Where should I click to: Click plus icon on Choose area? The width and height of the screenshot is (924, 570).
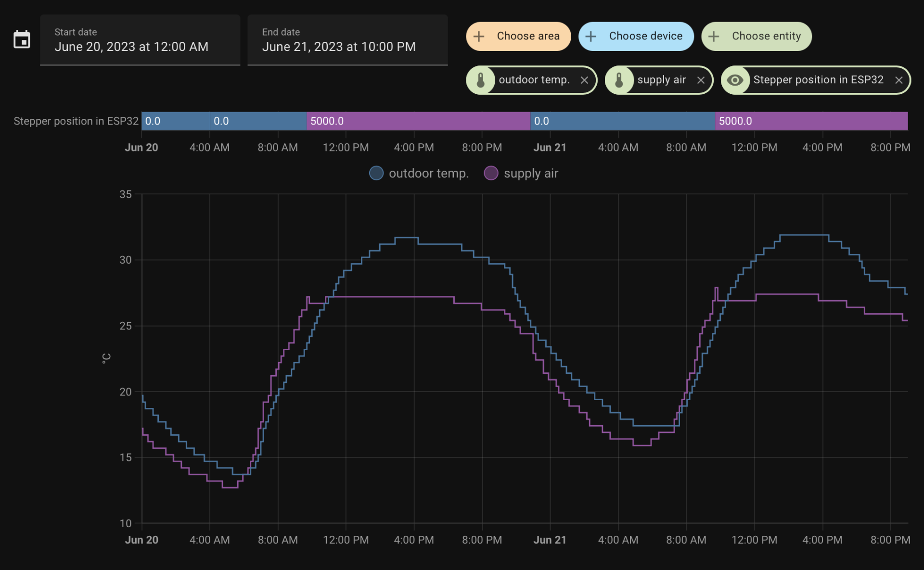pos(479,37)
